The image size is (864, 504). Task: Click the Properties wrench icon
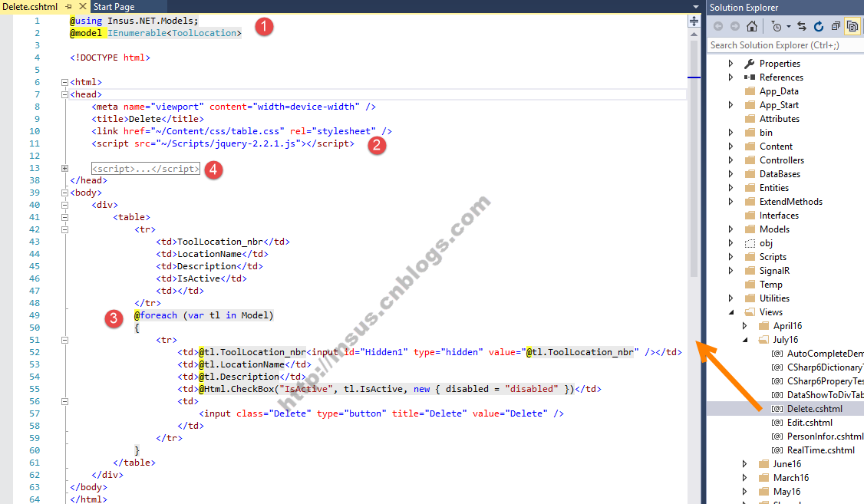(x=750, y=64)
